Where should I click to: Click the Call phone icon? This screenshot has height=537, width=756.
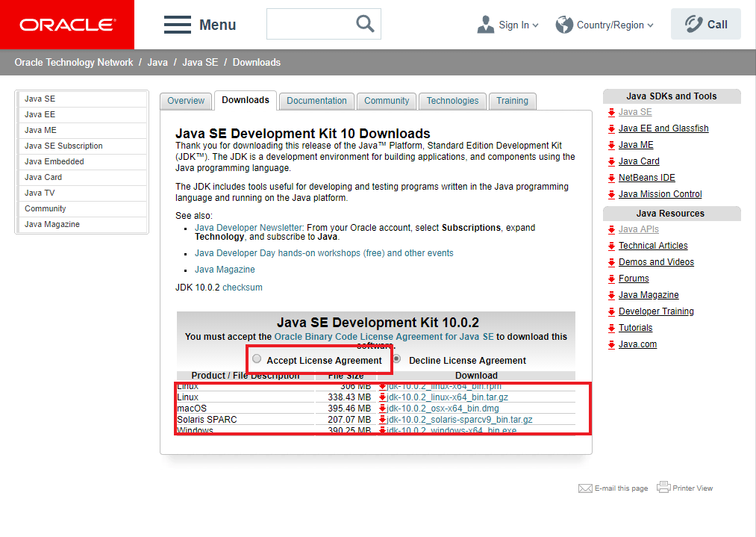pos(694,24)
